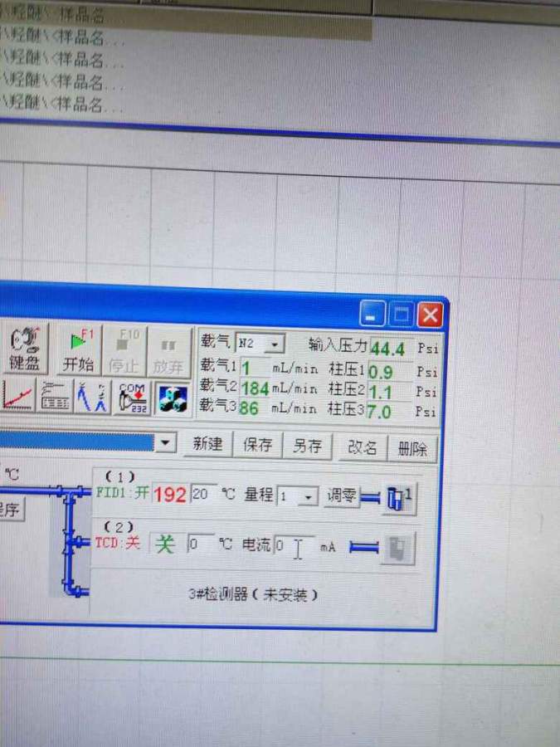
Task: Click the FID1 detector channel 1 icon
Action: 398,498
